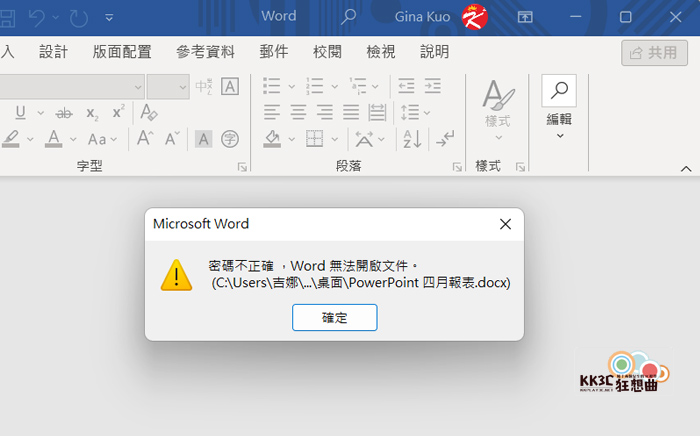Viewport: 700px width, 436px height.
Task: Switch to the 版面配置 tab
Action: point(122,52)
